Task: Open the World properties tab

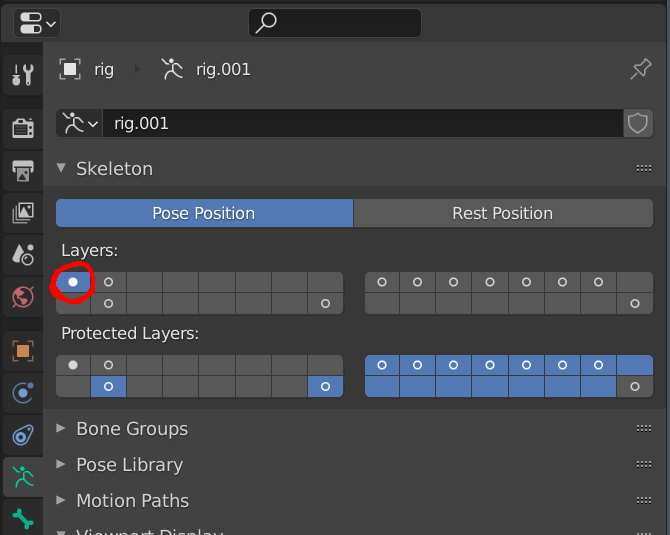Action: tap(23, 297)
